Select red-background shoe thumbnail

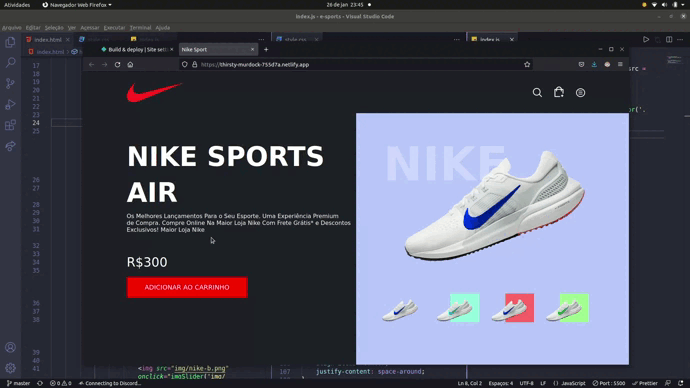pyautogui.click(x=513, y=308)
